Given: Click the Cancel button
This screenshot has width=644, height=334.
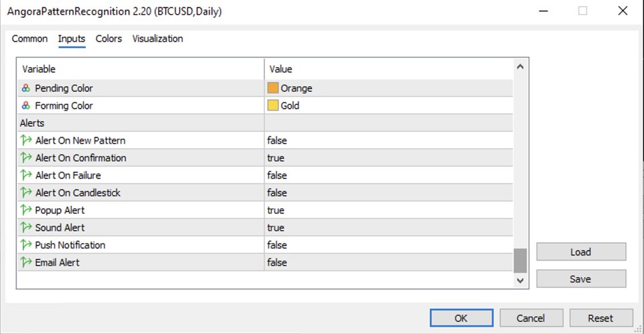Looking at the screenshot, I should pos(531,318).
